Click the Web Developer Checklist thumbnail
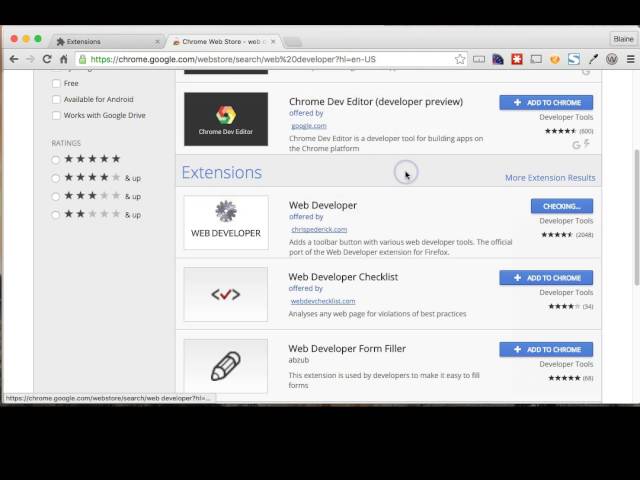The width and height of the screenshot is (640, 480). coord(226,294)
